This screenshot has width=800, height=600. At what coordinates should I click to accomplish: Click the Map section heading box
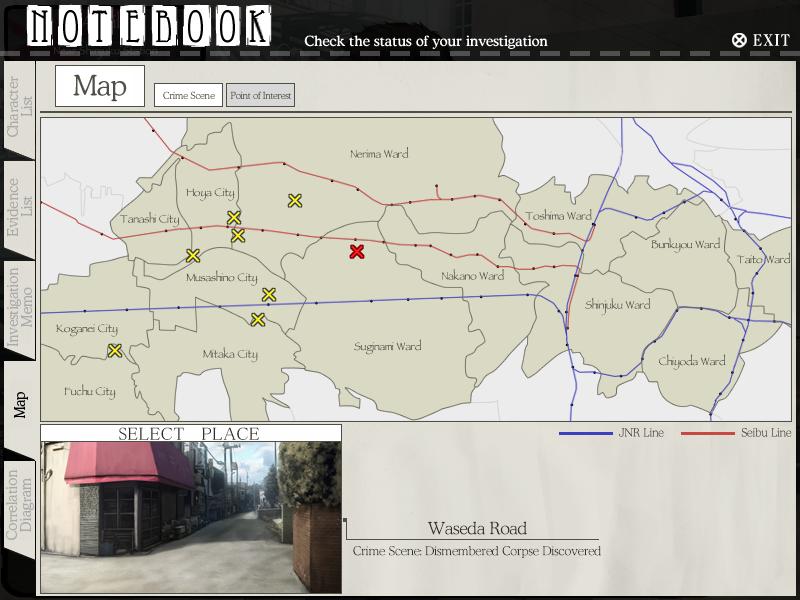point(100,86)
